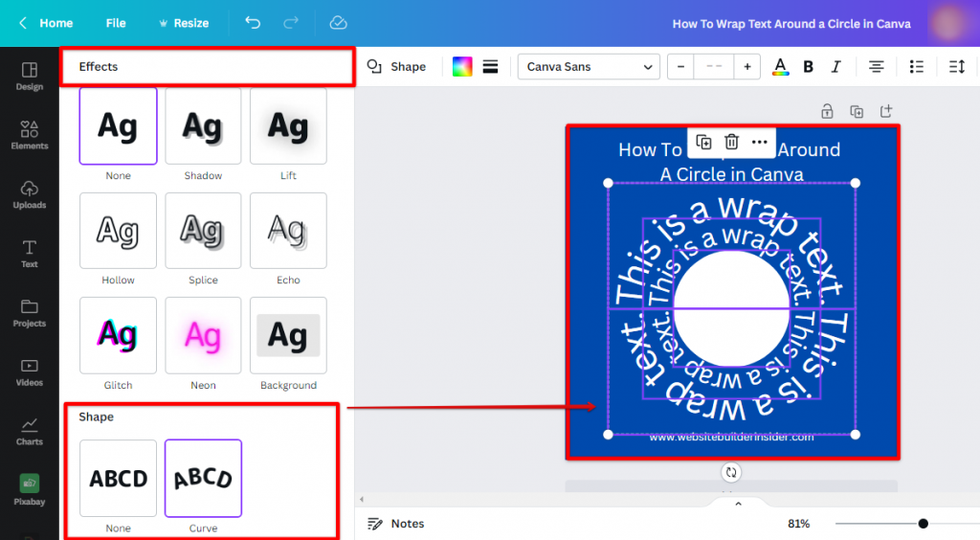
Task: Set shape to None (straight ABCD)
Action: (x=118, y=478)
